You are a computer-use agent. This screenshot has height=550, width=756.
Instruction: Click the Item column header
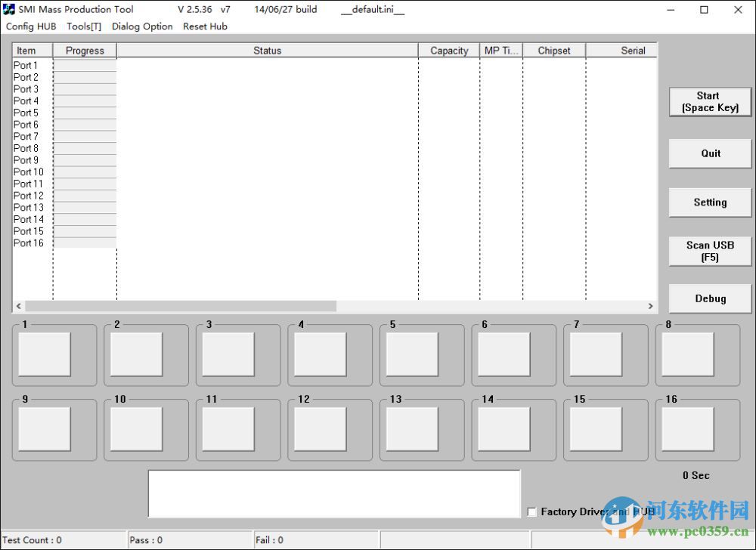(33, 51)
